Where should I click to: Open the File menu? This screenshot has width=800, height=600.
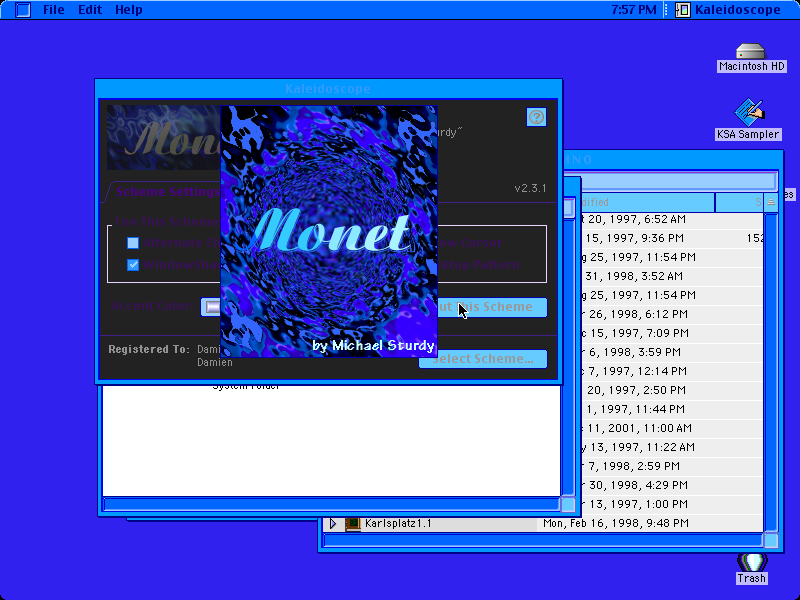(54, 10)
